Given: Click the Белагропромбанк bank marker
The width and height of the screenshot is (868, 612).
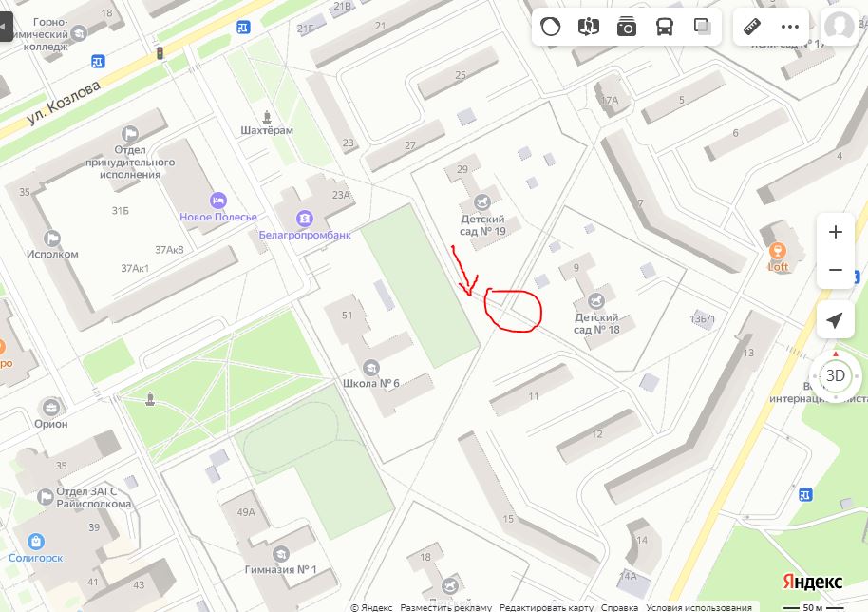Looking at the screenshot, I should (x=305, y=219).
